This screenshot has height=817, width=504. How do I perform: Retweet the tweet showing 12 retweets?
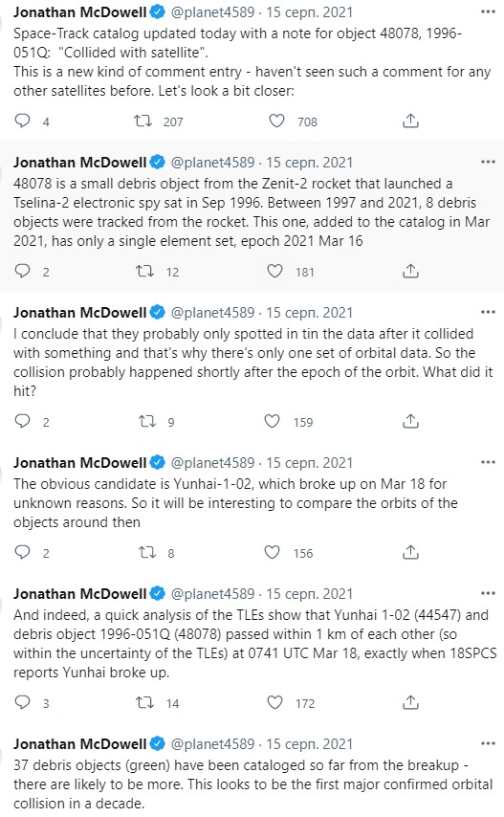tap(144, 271)
